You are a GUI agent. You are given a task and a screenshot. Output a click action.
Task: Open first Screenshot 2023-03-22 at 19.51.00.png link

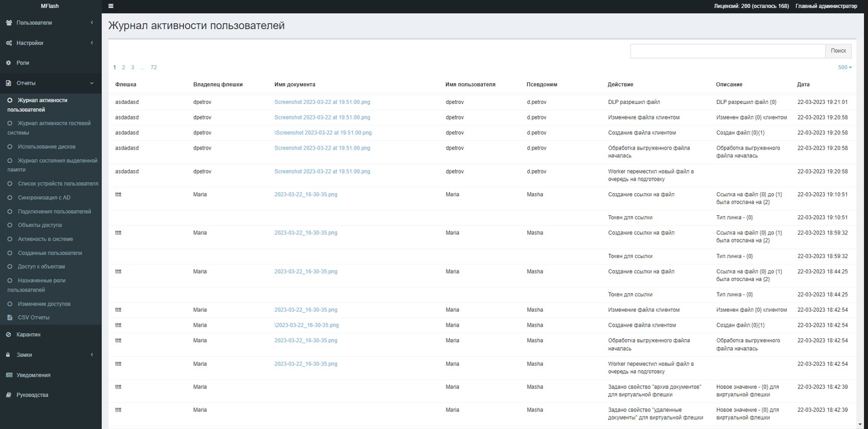(x=322, y=102)
